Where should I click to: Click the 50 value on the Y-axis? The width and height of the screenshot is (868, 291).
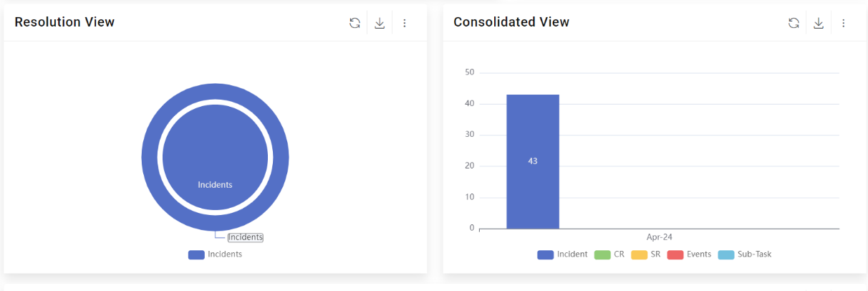click(470, 72)
